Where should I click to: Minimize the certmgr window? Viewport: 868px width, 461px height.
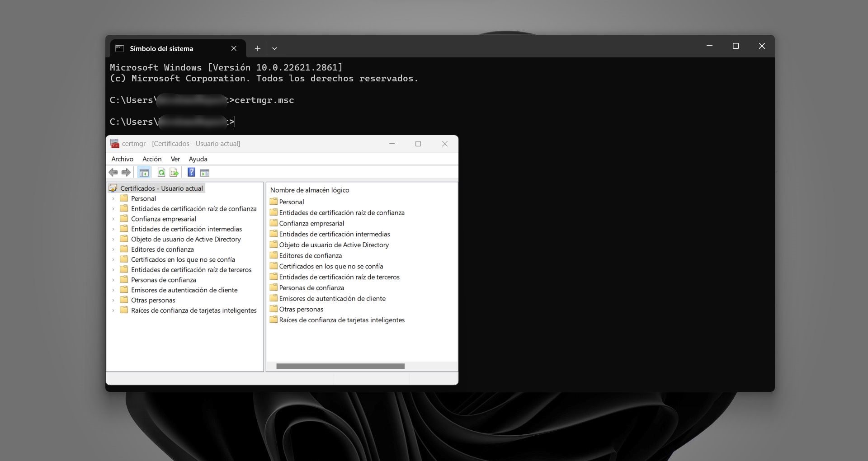pyautogui.click(x=392, y=143)
